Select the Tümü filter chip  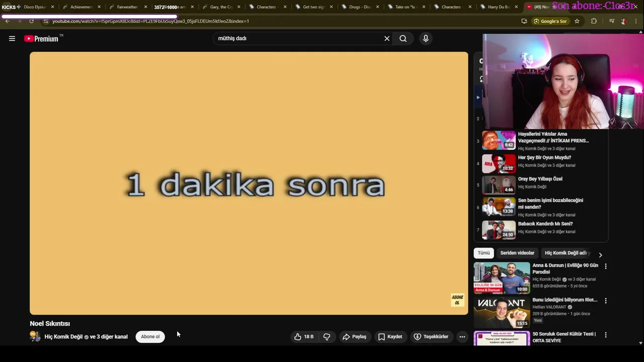[x=484, y=253]
